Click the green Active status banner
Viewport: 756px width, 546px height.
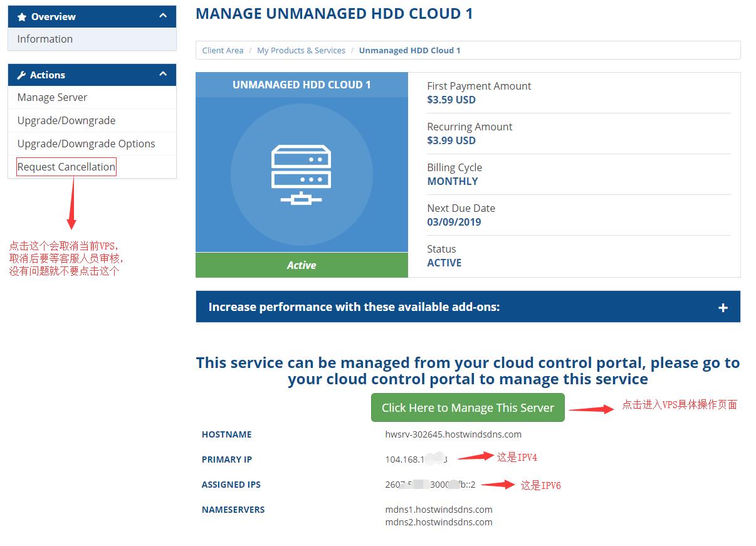click(x=302, y=265)
